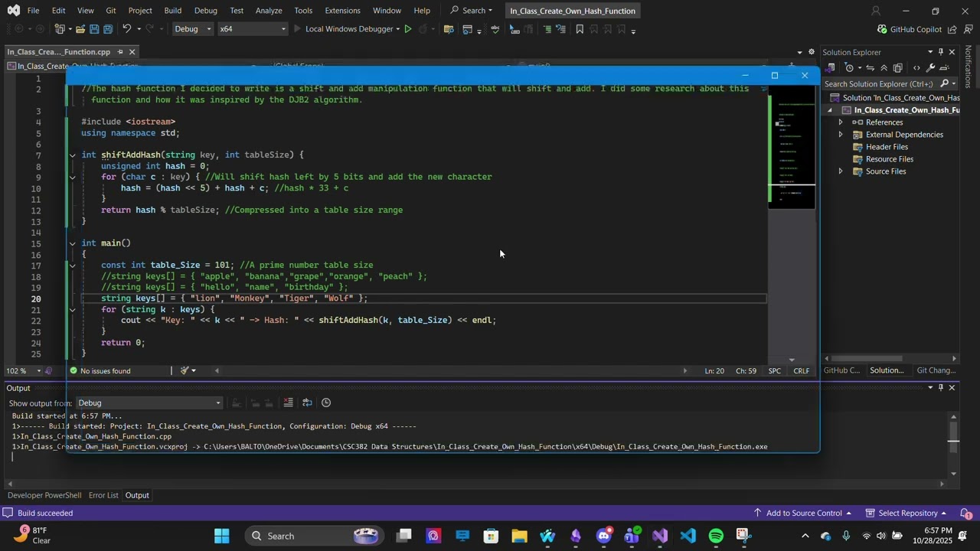Switch to the Error List tab
The width and height of the screenshot is (980, 551).
click(103, 495)
